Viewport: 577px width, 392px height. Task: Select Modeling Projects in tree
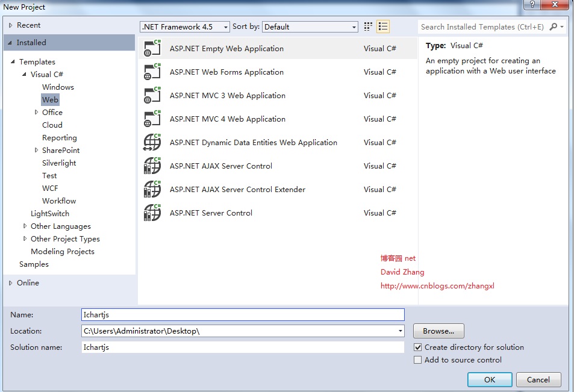pyautogui.click(x=63, y=252)
